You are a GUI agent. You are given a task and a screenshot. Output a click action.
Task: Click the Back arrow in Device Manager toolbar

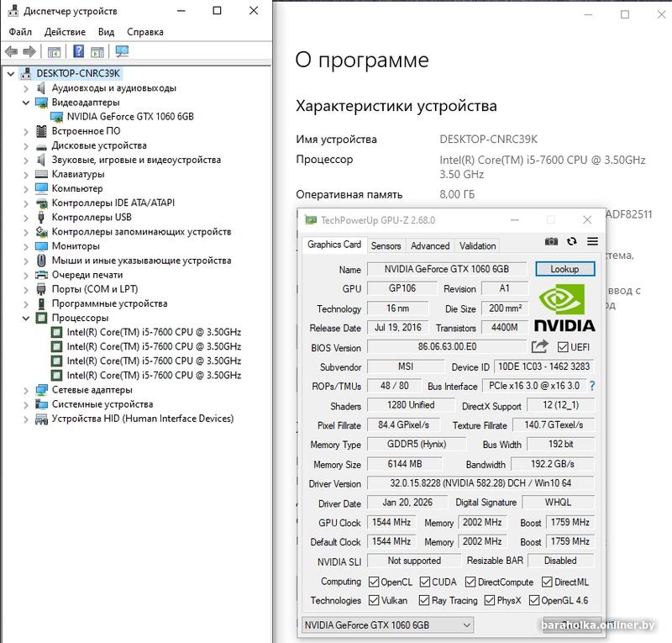(12, 52)
